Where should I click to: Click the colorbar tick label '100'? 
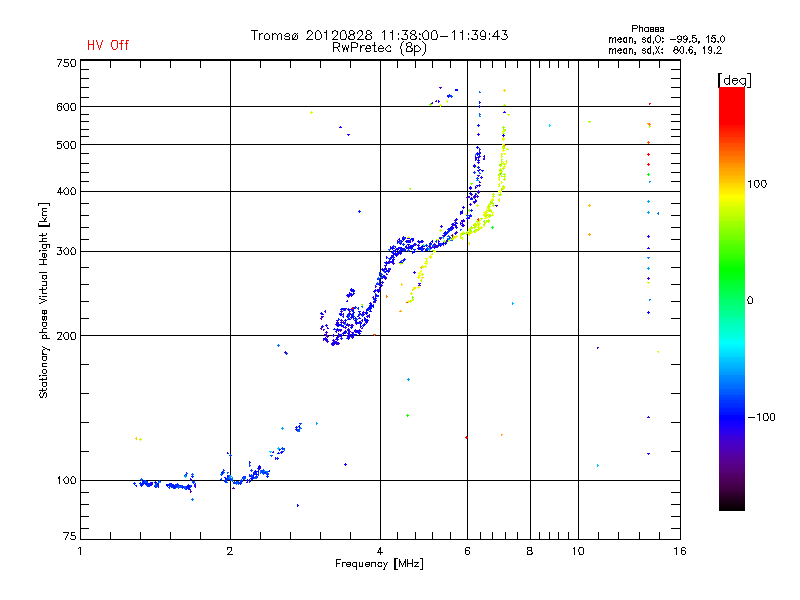[x=757, y=184]
